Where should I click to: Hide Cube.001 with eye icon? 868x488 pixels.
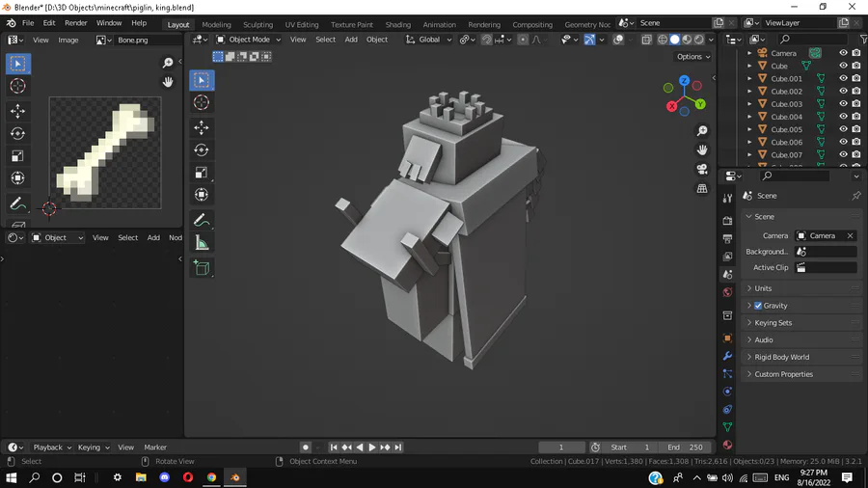(843, 78)
